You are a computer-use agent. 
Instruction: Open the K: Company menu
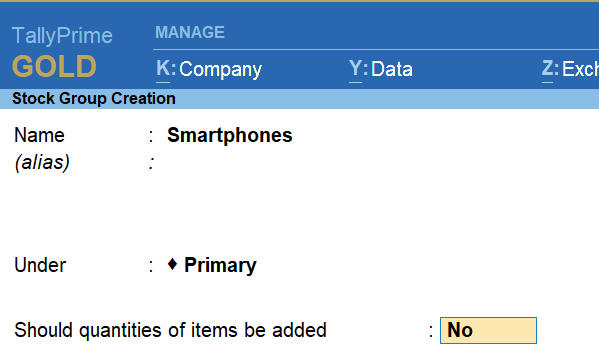[x=209, y=69]
